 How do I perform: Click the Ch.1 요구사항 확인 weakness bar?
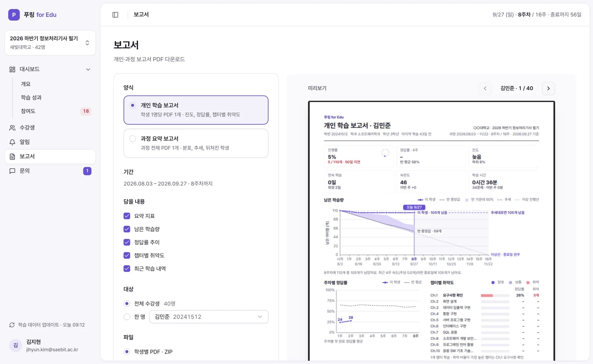(495, 296)
